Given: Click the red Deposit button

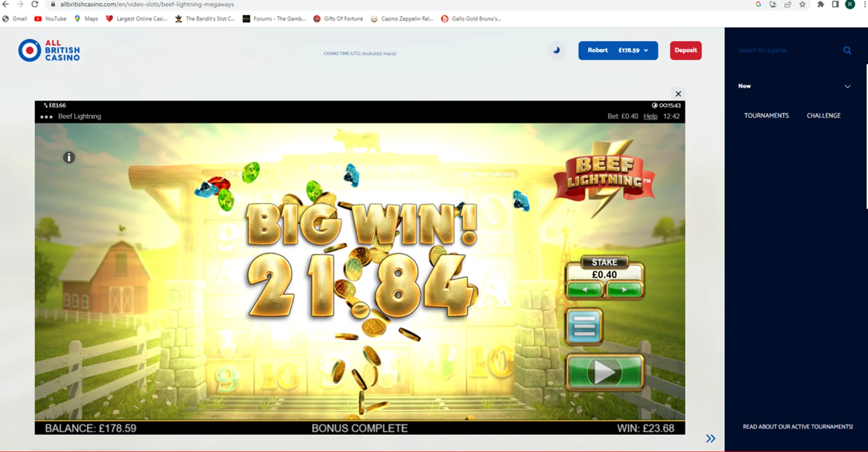Looking at the screenshot, I should point(686,50).
